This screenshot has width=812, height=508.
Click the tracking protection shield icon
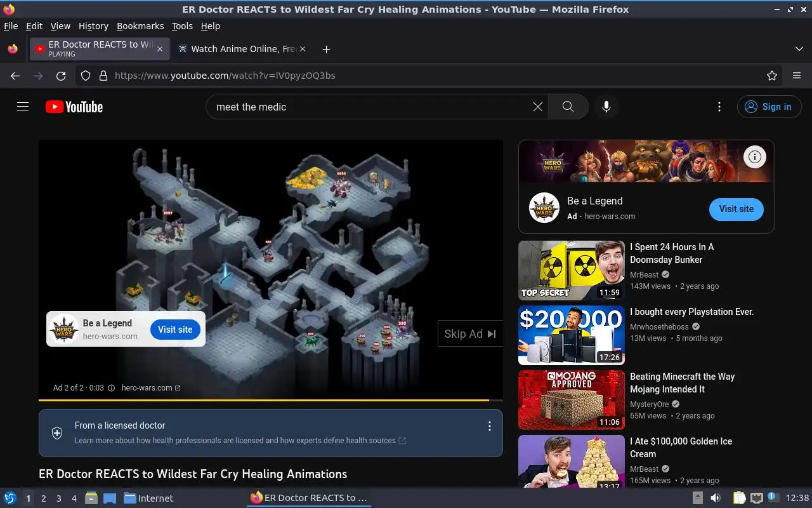[86, 76]
